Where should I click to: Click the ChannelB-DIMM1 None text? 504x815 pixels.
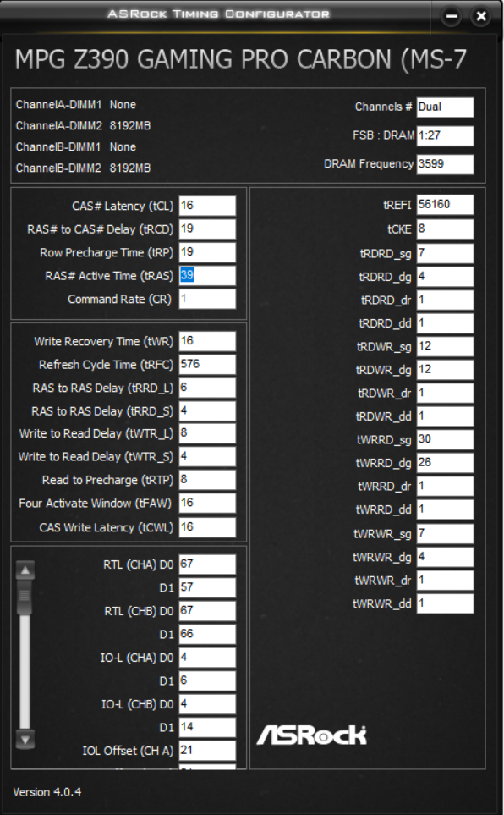tap(76, 147)
